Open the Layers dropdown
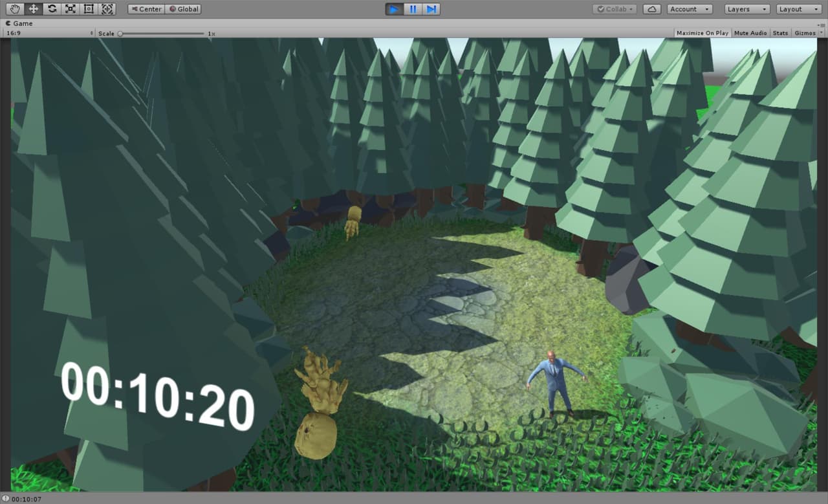The width and height of the screenshot is (828, 504). click(x=746, y=9)
